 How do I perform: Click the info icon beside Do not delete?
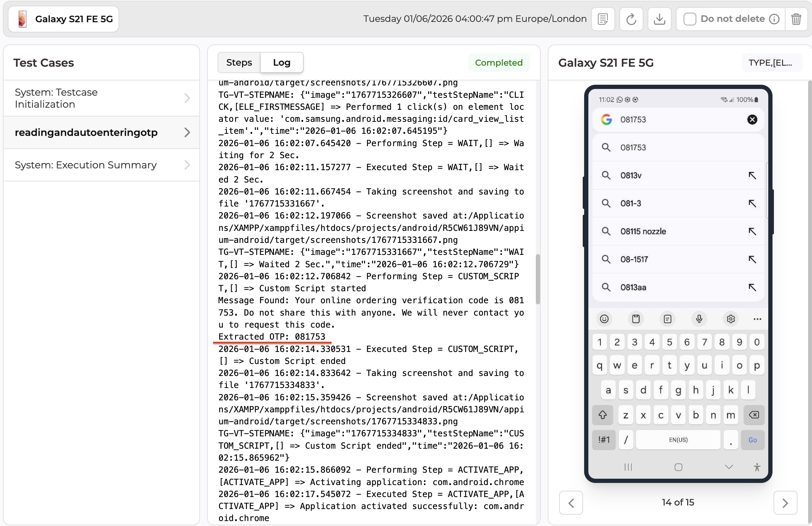[x=774, y=19]
